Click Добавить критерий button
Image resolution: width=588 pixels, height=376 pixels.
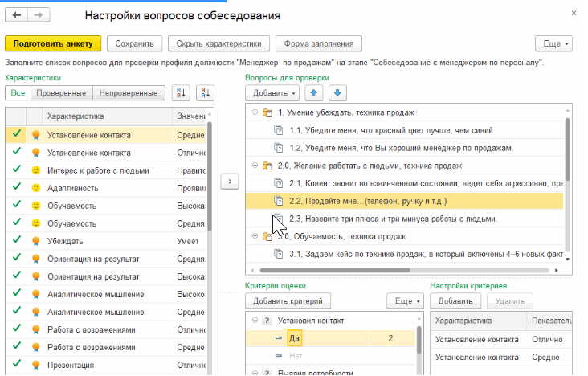coord(288,301)
